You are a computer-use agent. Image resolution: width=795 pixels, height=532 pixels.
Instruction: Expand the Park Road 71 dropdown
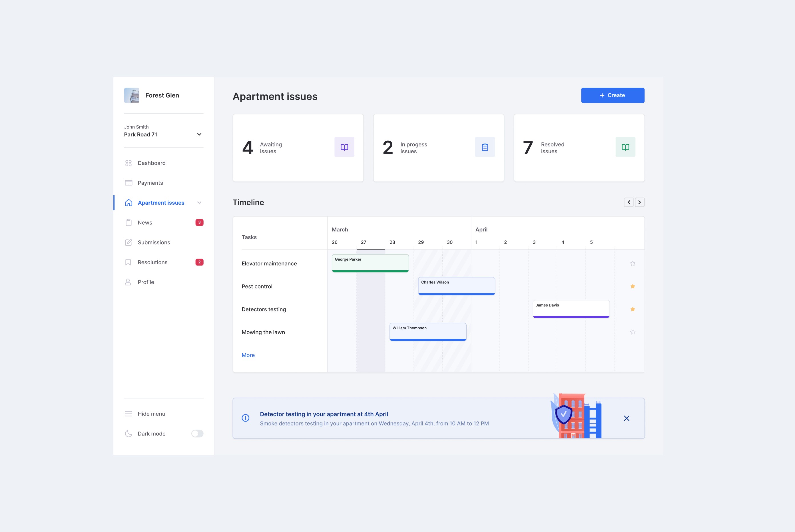pyautogui.click(x=200, y=134)
